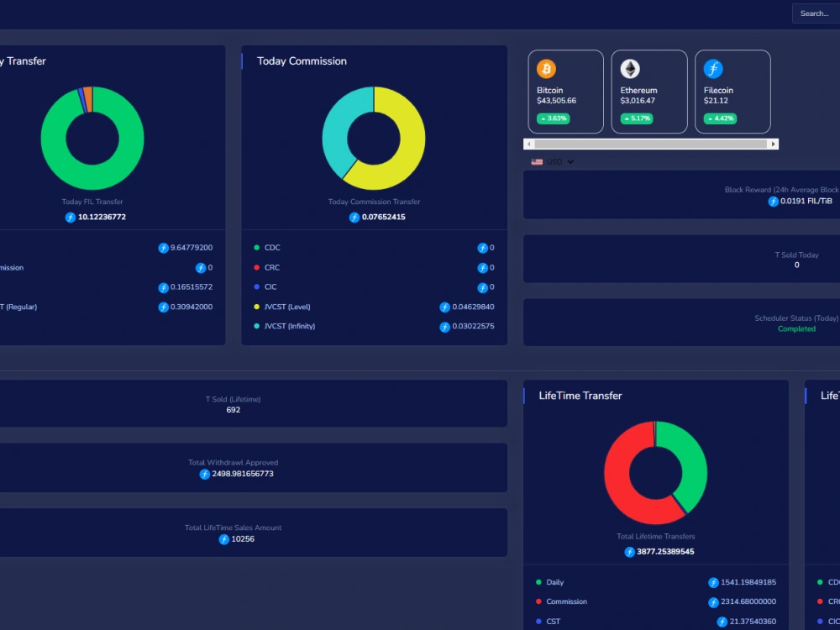Screen dimensions: 840x630
Task: Click the Bitcoin logo icon
Action: [x=547, y=69]
